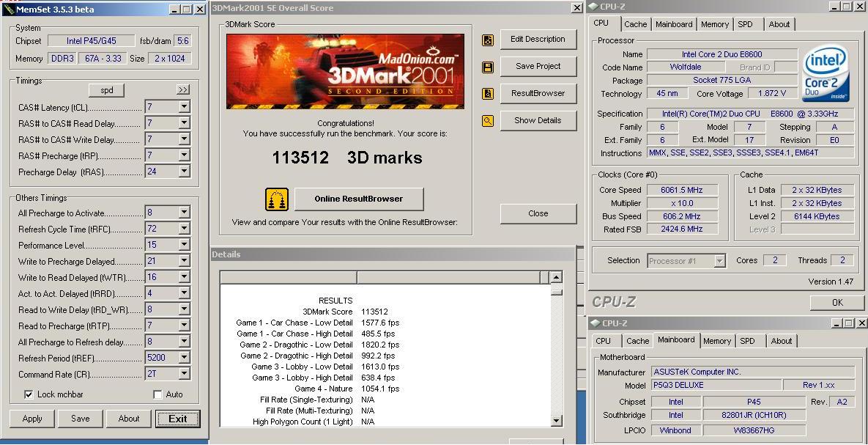Click About button in MemSet
Viewport: 868px width, 445px height.
point(129,419)
